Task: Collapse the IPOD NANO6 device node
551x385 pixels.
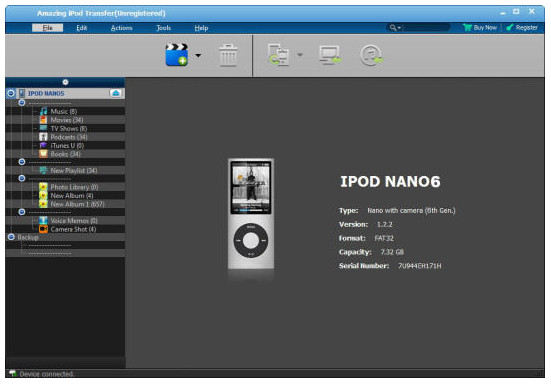Action: (11, 93)
